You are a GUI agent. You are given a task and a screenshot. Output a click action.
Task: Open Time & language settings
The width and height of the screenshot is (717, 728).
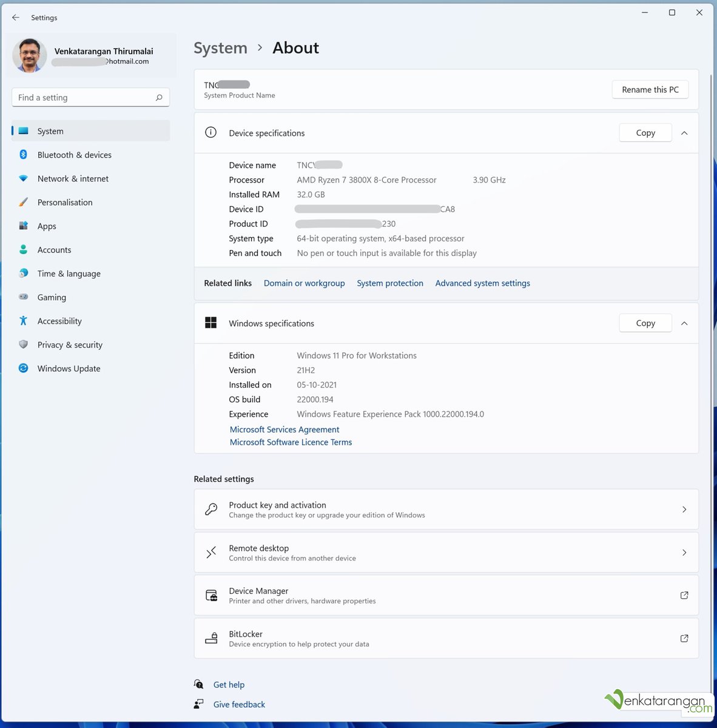click(x=91, y=273)
